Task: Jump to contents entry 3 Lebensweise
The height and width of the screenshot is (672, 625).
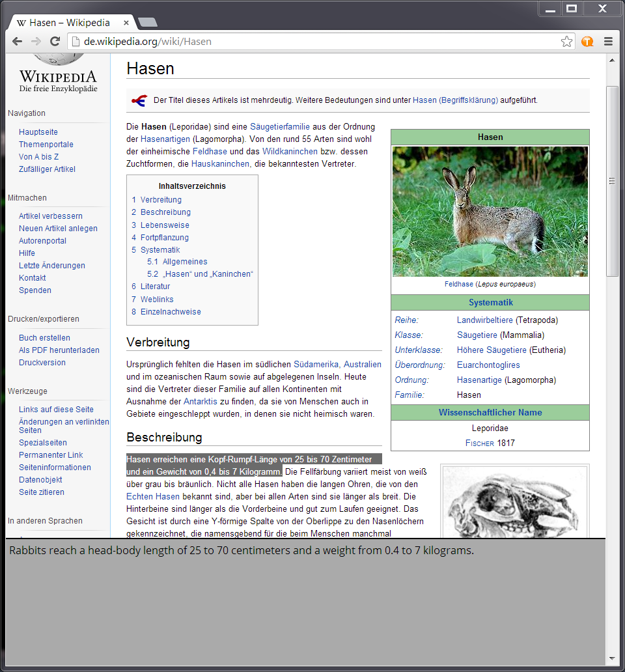Action: [x=160, y=225]
